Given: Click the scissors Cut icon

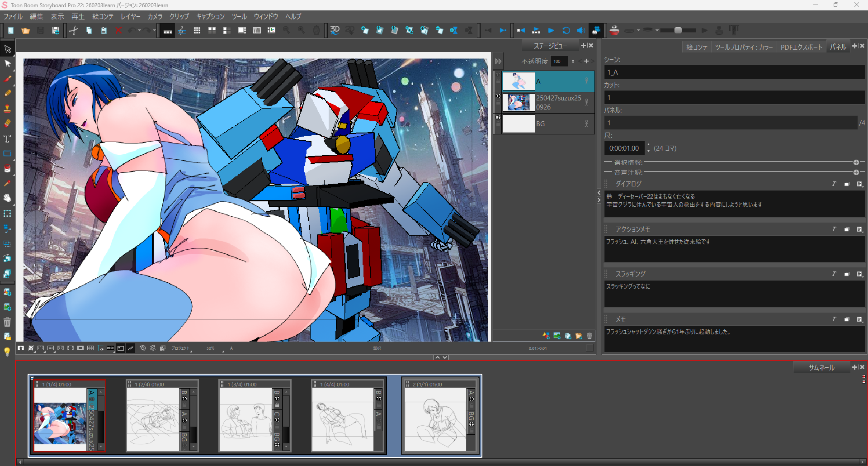Looking at the screenshot, I should click(74, 30).
